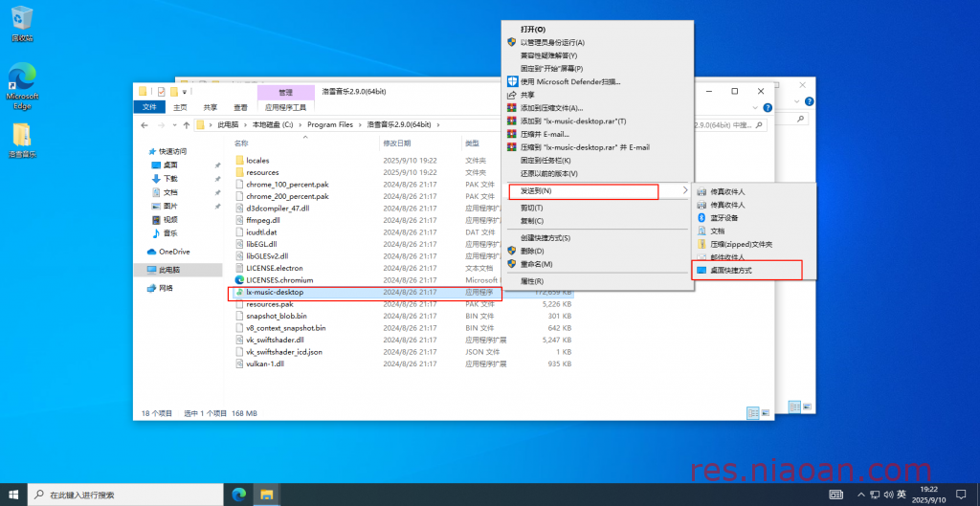Viewport: 980px width, 506px height.
Task: Choose 属性(R) properties entry
Action: pyautogui.click(x=532, y=281)
